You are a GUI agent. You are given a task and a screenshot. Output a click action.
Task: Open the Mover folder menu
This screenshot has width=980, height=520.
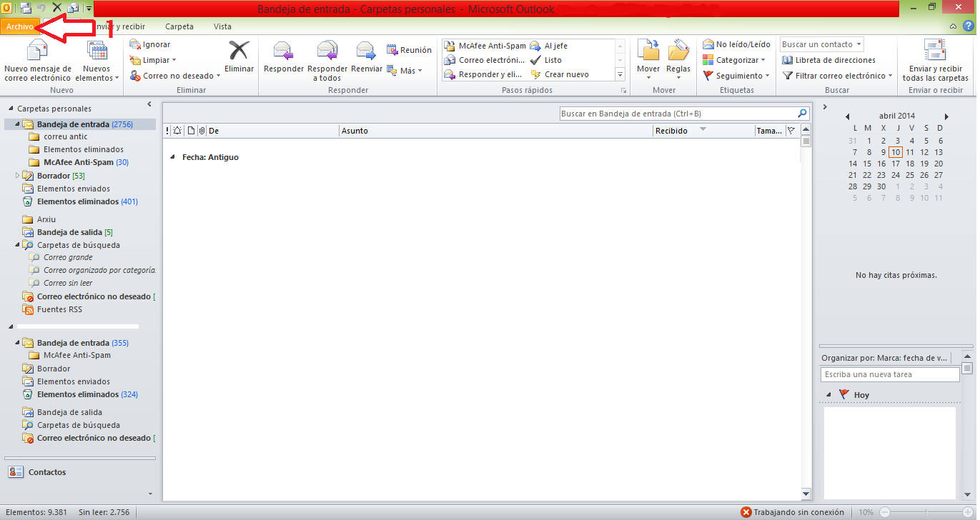(x=648, y=60)
